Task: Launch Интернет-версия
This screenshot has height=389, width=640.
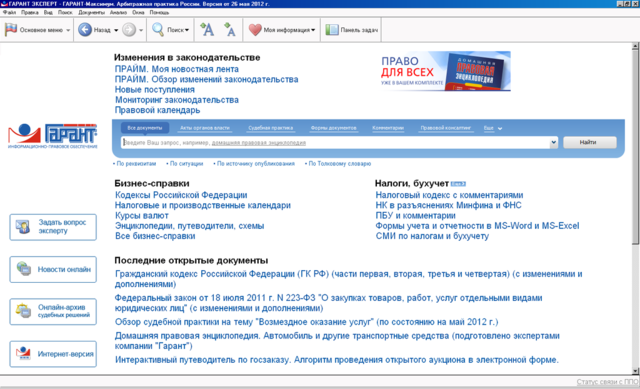Action: [53, 354]
